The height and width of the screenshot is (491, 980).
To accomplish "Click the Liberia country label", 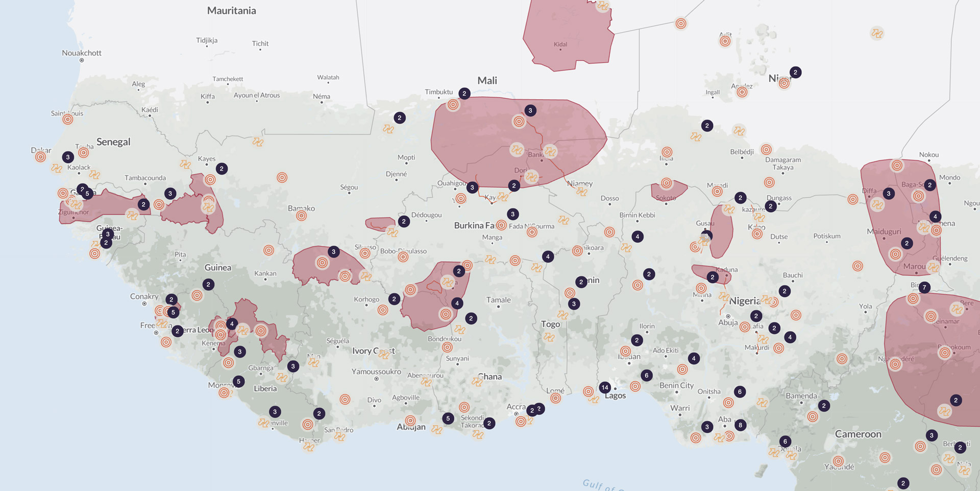I will click(265, 389).
